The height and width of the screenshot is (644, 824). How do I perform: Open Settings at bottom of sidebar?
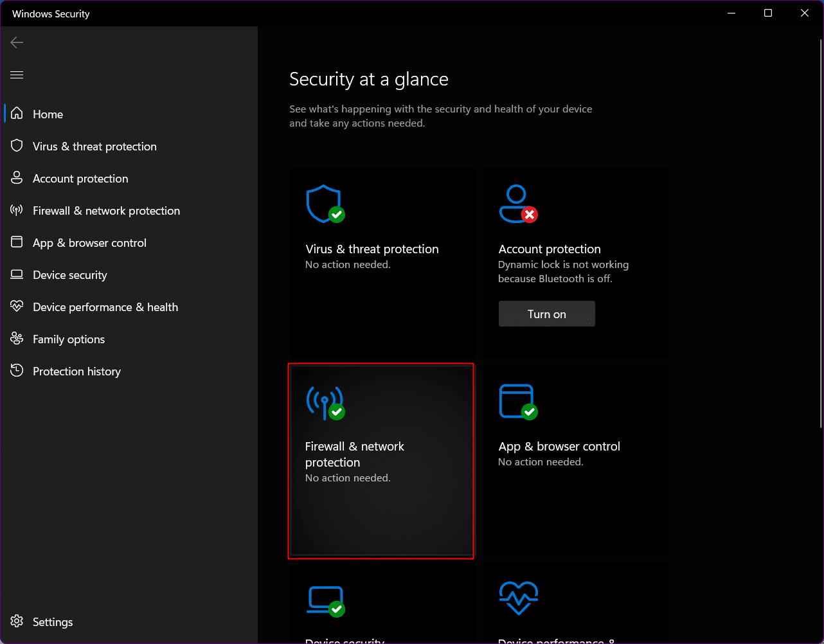point(129,622)
